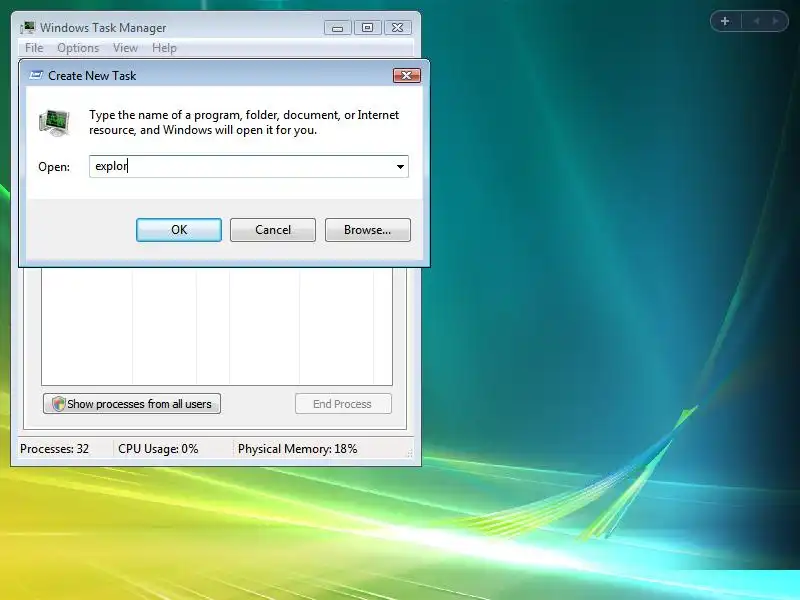Viewport: 800px width, 600px height.
Task: Minimize the Windows Task Manager window
Action: pos(337,28)
